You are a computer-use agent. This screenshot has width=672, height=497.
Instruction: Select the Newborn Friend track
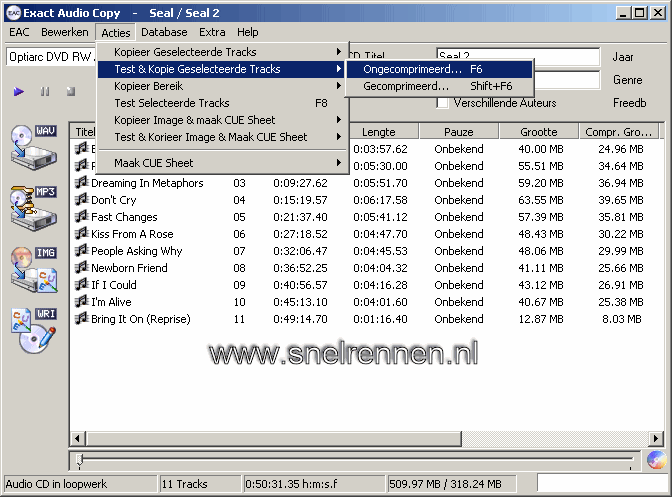click(x=129, y=268)
